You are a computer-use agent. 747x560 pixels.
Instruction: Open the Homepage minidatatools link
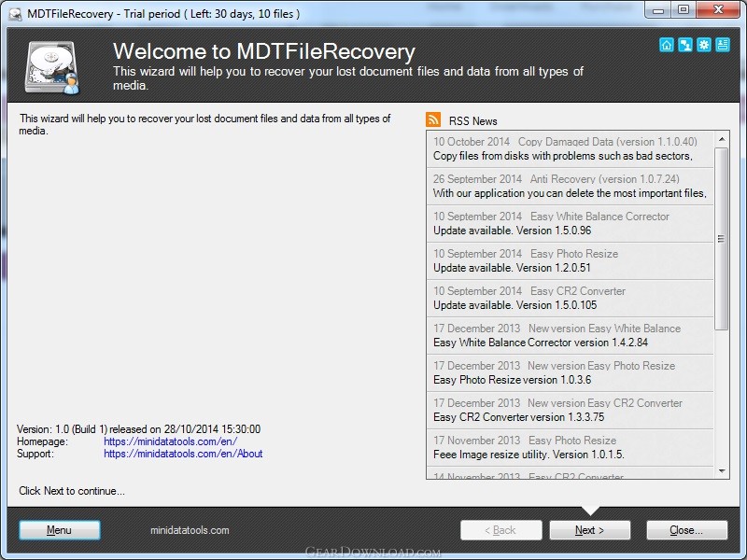pos(170,441)
